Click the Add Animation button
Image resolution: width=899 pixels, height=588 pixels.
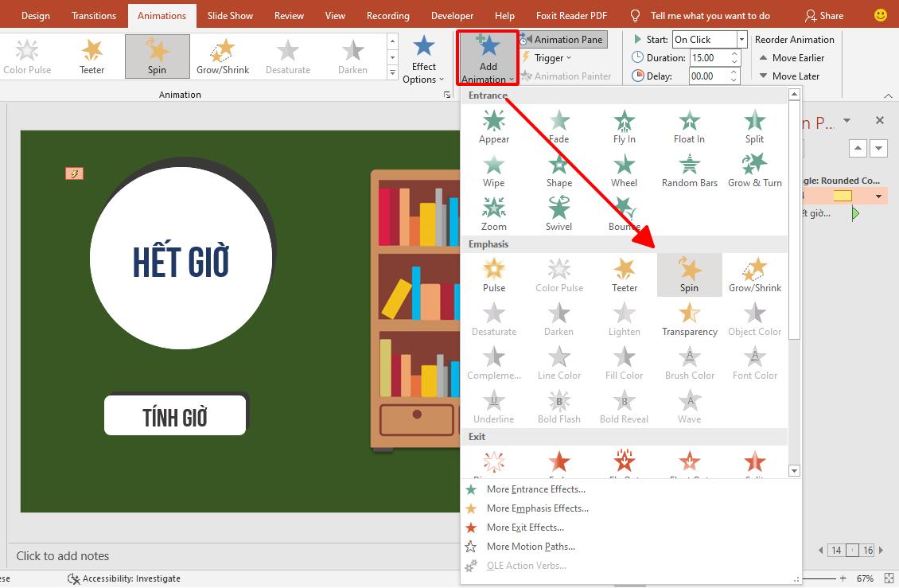488,58
